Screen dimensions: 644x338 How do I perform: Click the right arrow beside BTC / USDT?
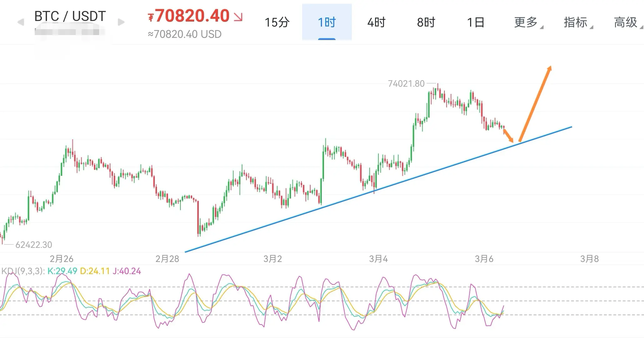tap(121, 22)
